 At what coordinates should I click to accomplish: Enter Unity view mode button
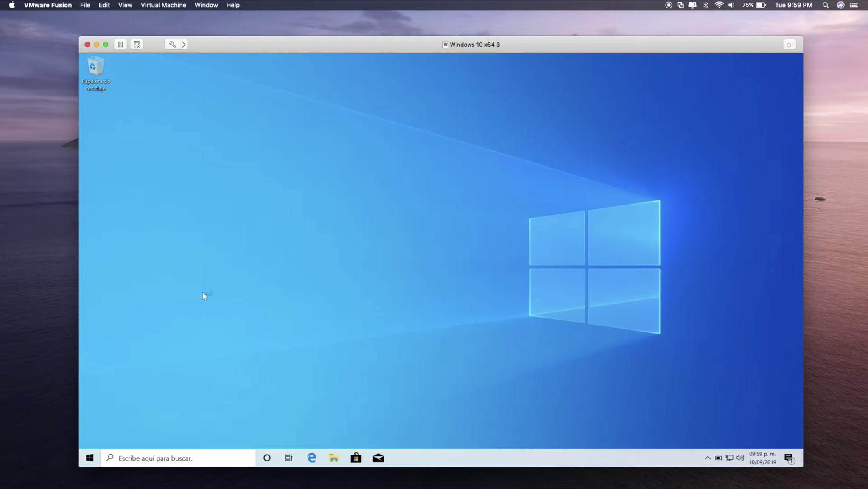[x=789, y=45]
